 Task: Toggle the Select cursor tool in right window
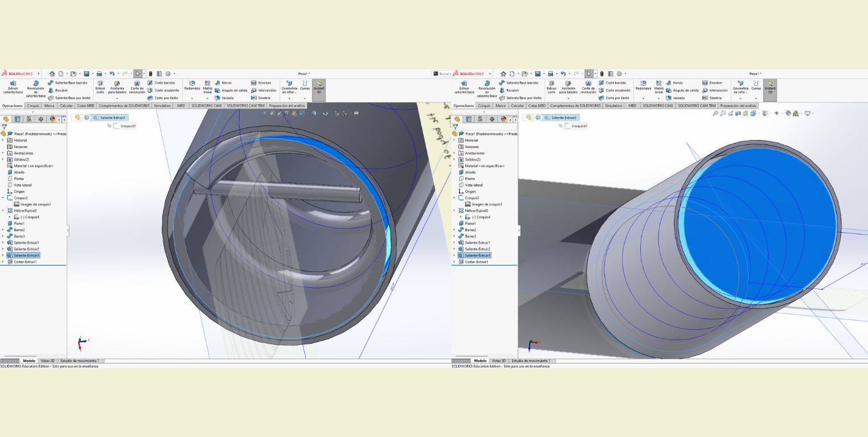click(x=588, y=74)
